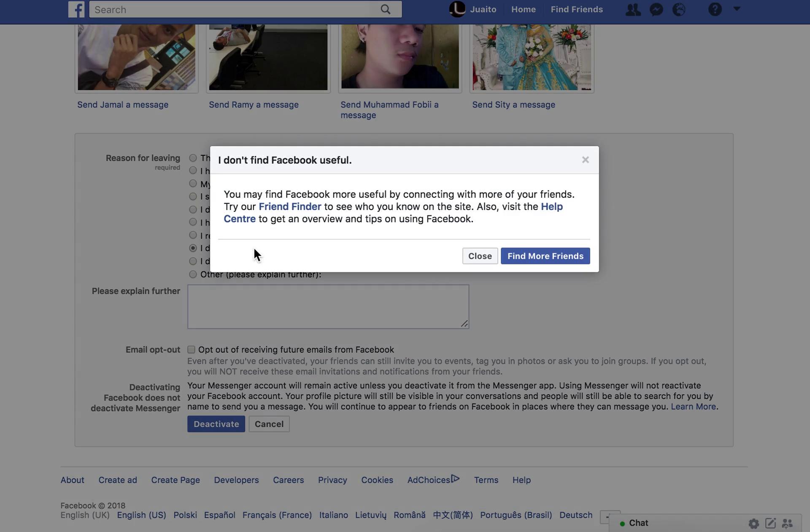The width and height of the screenshot is (810, 532).
Task: Open the Messenger icon in the top bar
Action: tap(656, 9)
